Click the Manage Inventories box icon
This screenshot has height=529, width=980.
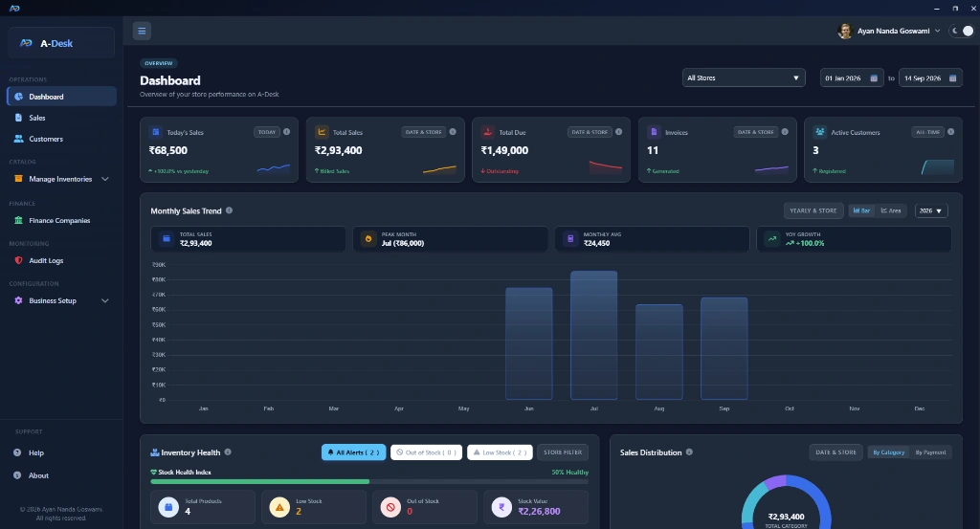(x=19, y=179)
